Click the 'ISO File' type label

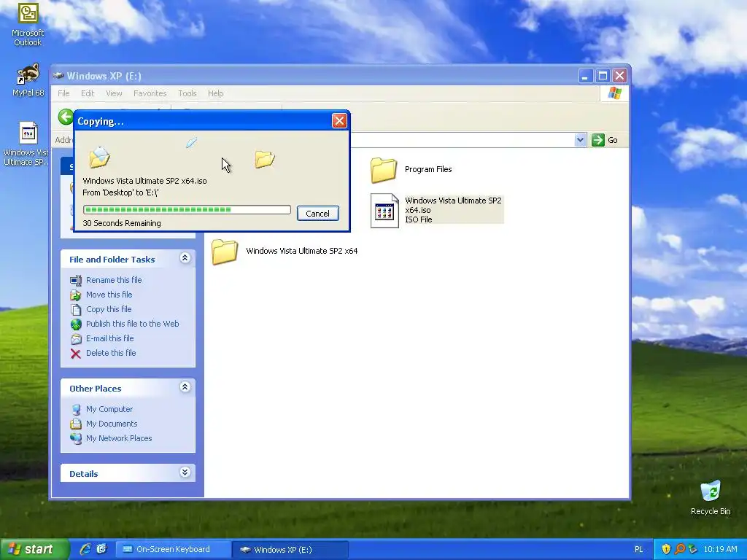418,219
